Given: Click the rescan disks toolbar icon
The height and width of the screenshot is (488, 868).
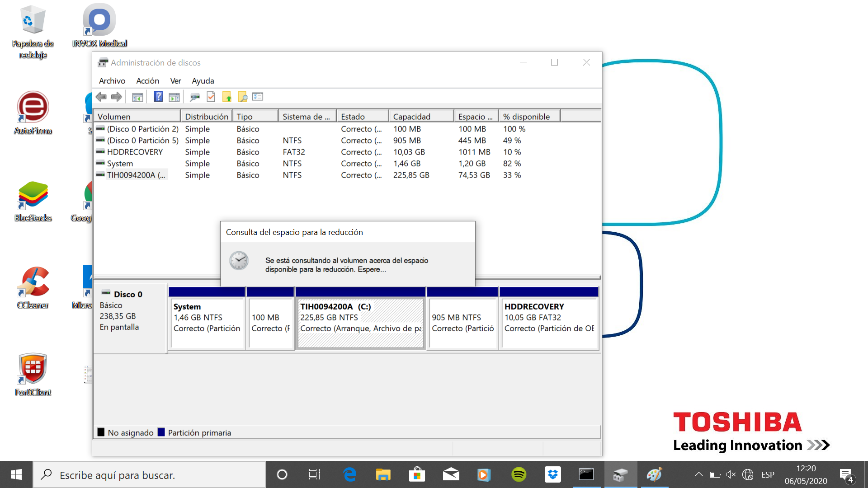Looking at the screenshot, I should [x=195, y=97].
